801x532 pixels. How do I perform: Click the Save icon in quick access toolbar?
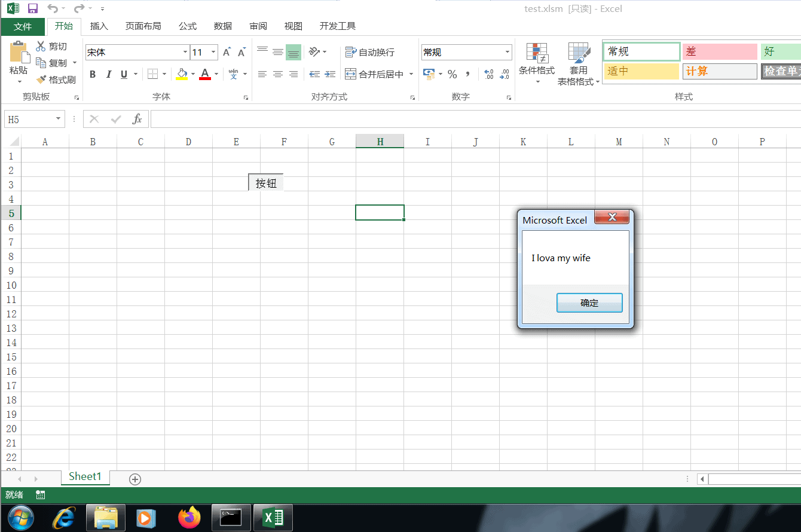click(33, 8)
